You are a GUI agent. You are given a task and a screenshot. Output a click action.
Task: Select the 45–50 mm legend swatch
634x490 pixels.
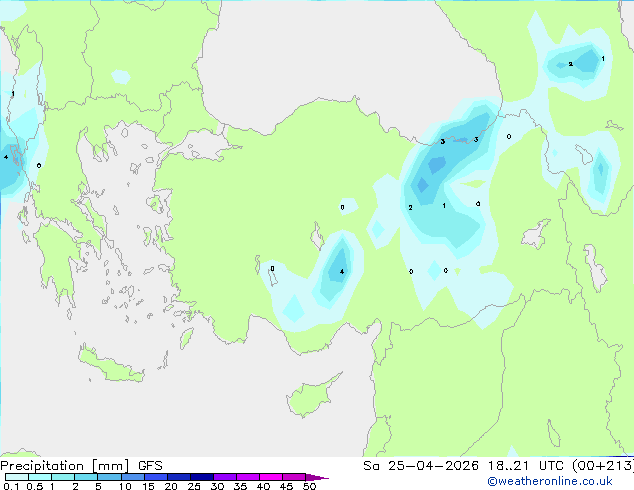click(294, 477)
